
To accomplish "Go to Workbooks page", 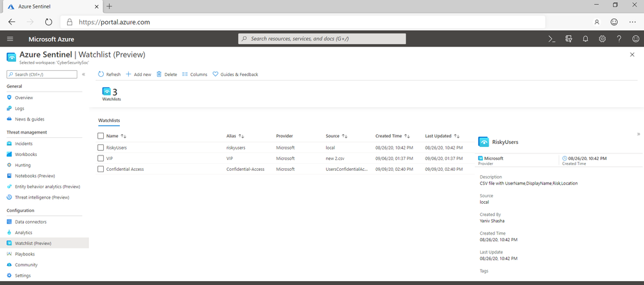I will click(26, 154).
